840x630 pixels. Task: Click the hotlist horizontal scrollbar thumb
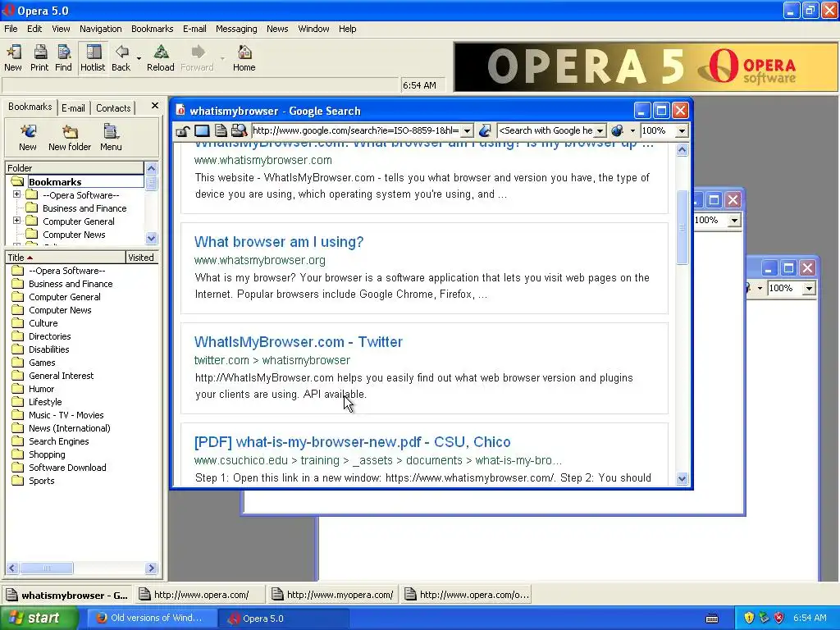click(47, 568)
